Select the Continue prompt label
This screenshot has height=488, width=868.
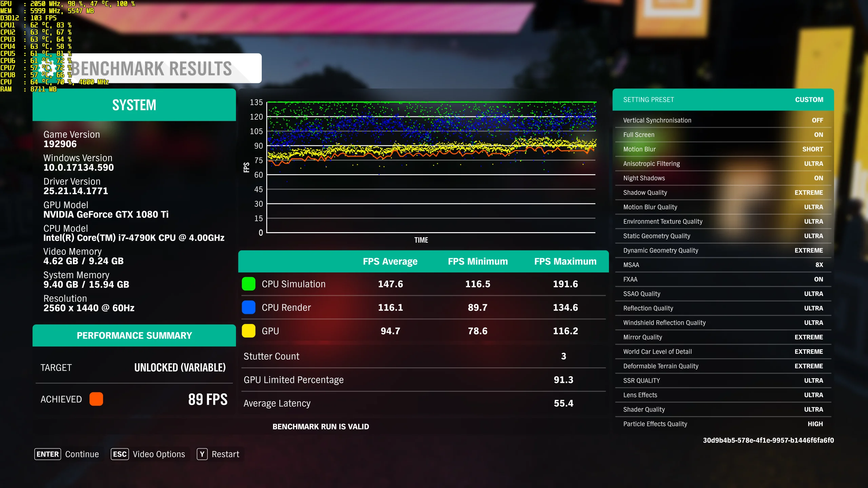pyautogui.click(x=82, y=454)
